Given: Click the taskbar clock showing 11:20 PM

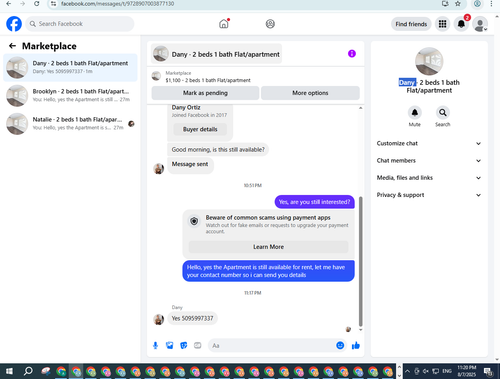Looking at the screenshot, I should tap(467, 371).
